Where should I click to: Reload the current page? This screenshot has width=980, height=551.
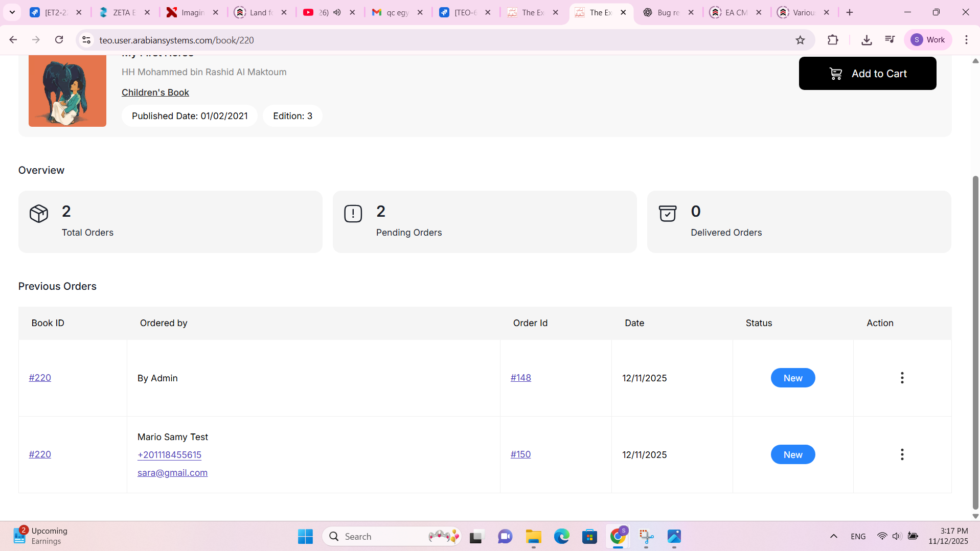click(x=59, y=40)
